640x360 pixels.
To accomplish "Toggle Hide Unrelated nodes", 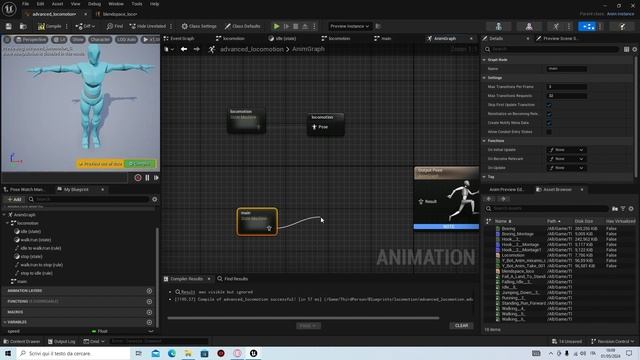I will pos(148,26).
